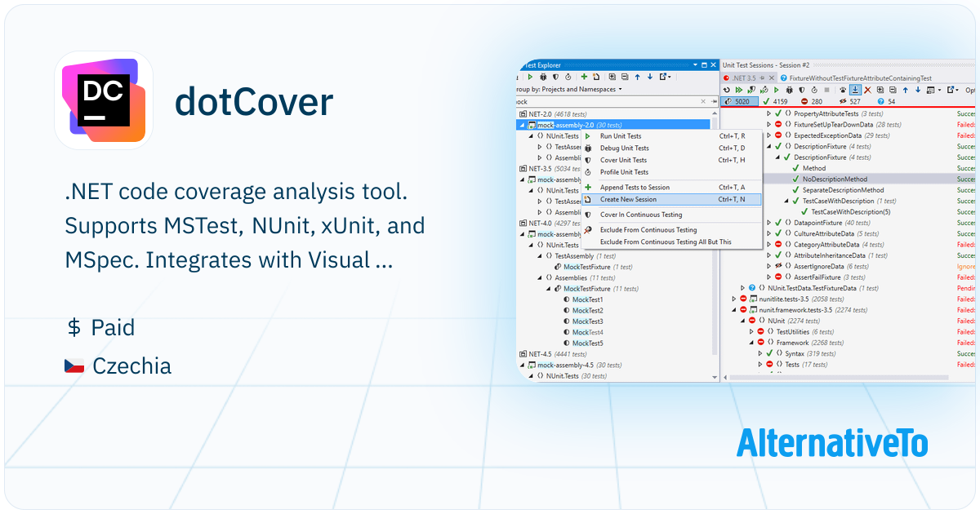Screen dimensions: 980x514
Task: Click Collapse All icon in Test Explorer toolbar
Action: tap(625, 77)
